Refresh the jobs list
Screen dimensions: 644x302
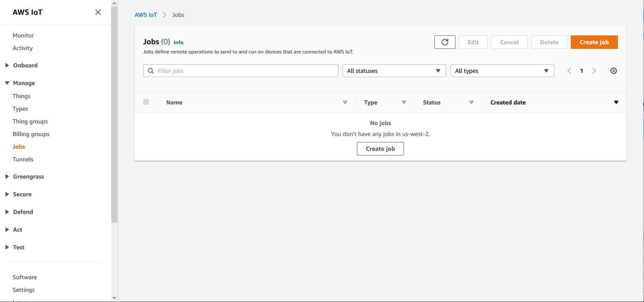445,42
